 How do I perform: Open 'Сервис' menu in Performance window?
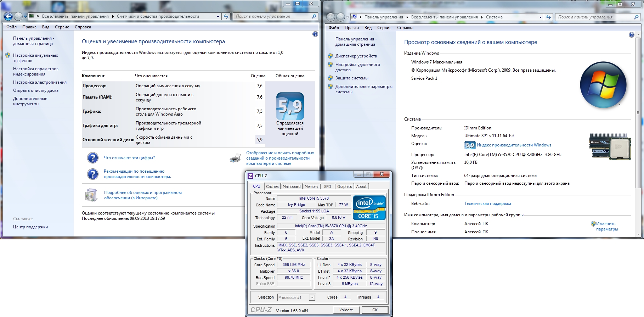point(62,27)
